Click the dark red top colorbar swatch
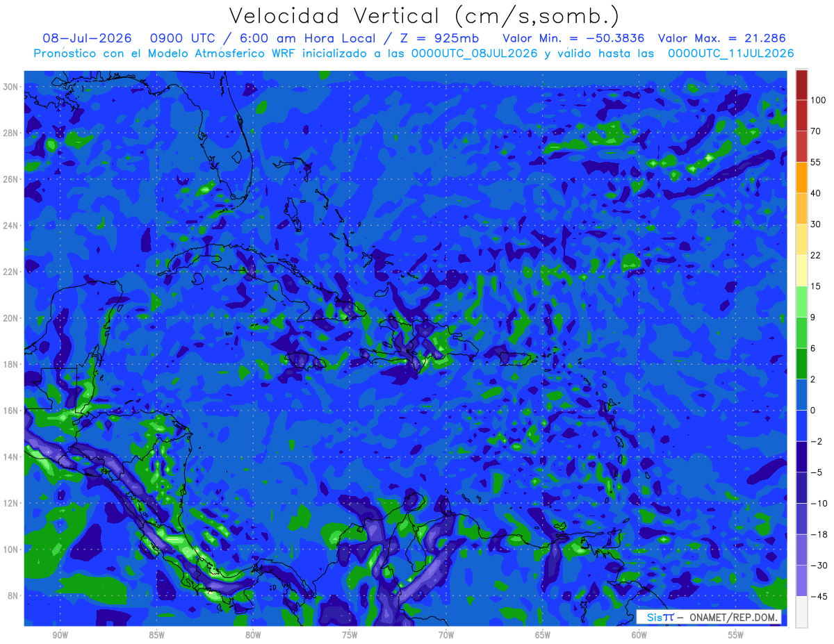The height and width of the screenshot is (644, 834). (x=801, y=85)
